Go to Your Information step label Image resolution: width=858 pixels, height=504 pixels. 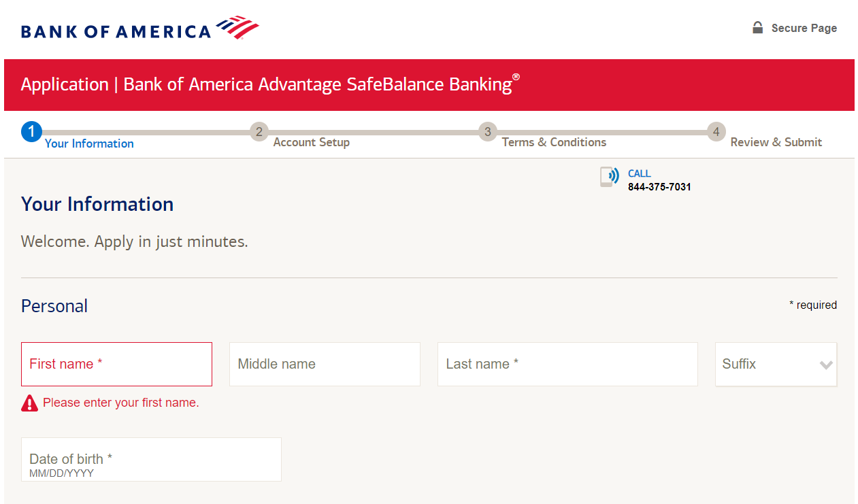[x=89, y=144]
